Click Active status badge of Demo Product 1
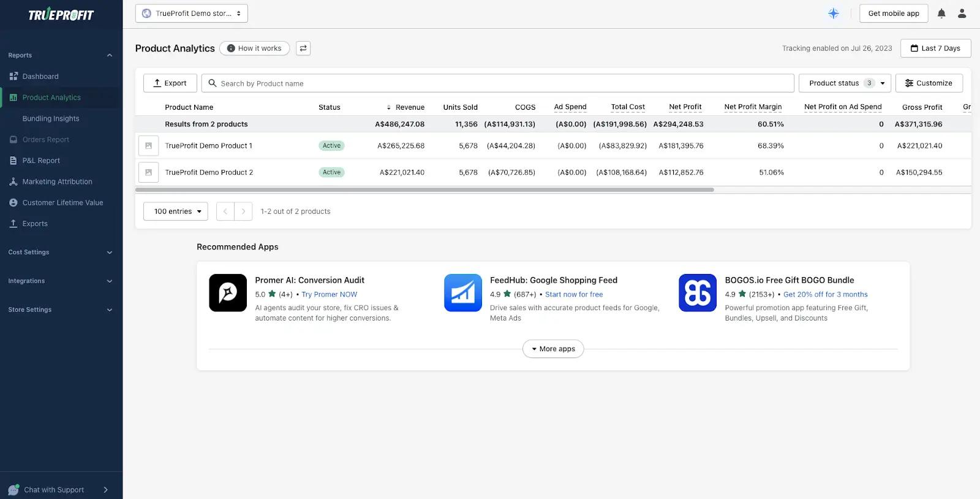The height and width of the screenshot is (499, 980). pos(331,146)
